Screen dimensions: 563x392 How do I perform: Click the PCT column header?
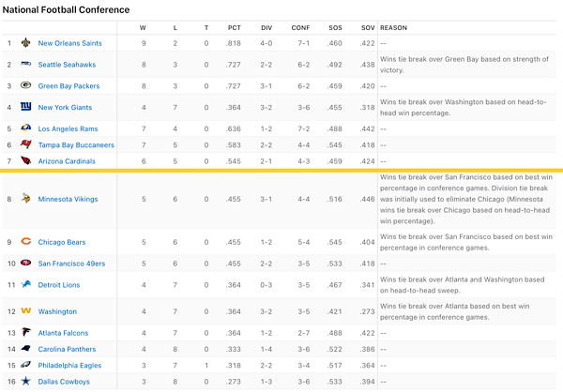(234, 27)
